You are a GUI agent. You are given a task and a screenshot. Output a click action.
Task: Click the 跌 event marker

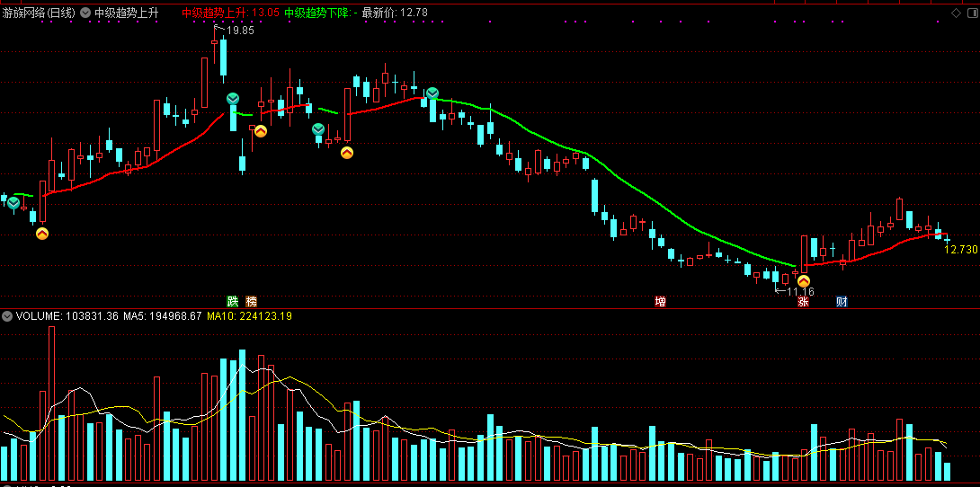tap(233, 302)
